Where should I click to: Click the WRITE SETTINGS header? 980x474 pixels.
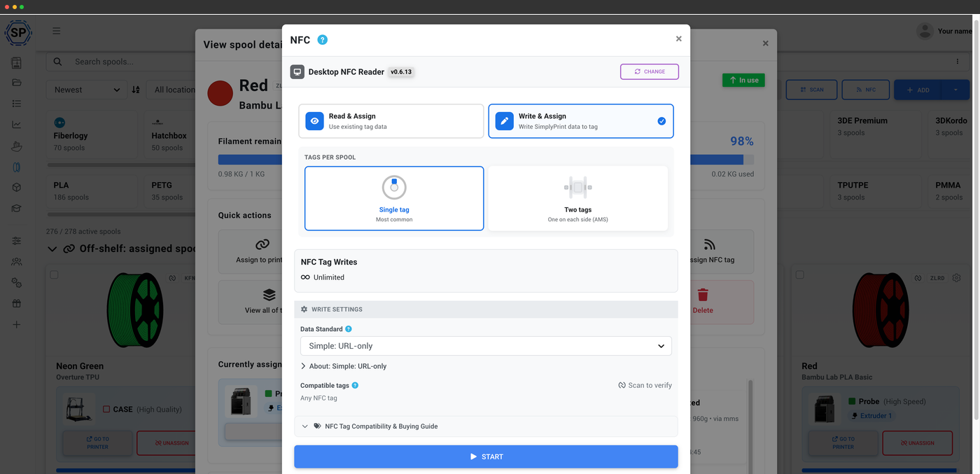(x=486, y=309)
